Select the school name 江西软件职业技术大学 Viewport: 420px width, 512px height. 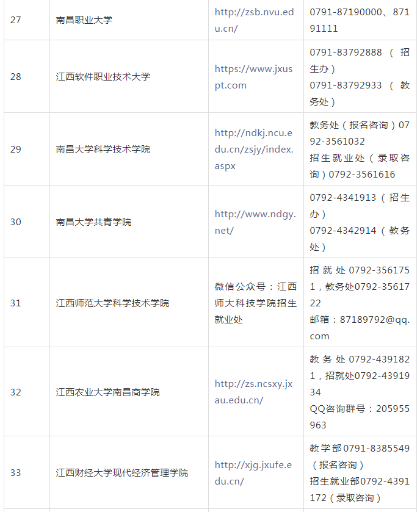click(103, 77)
